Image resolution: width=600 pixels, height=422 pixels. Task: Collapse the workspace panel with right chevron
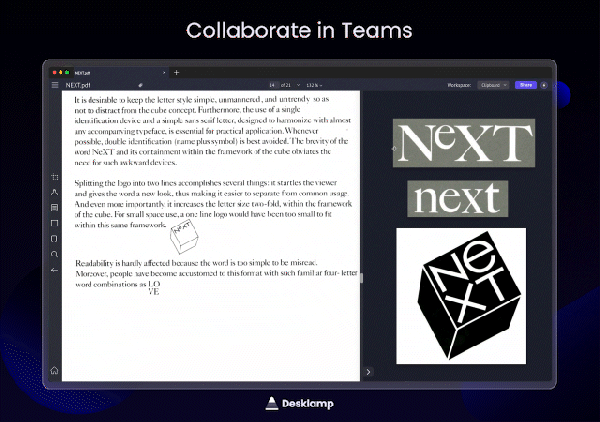coord(368,372)
